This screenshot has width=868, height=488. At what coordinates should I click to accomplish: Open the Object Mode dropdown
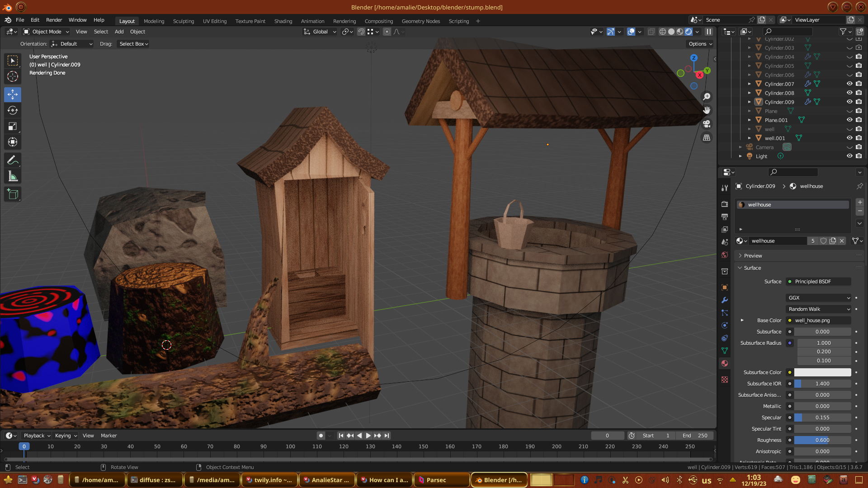(46, 32)
